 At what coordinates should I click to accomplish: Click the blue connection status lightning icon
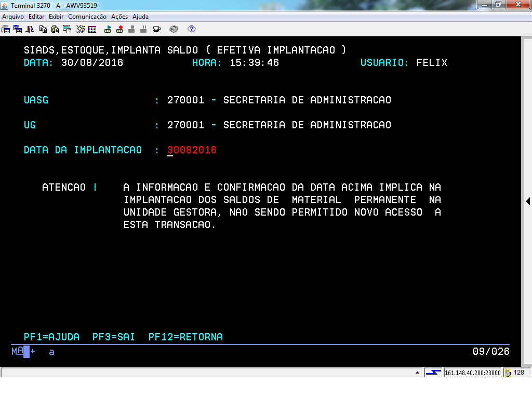[433, 373]
